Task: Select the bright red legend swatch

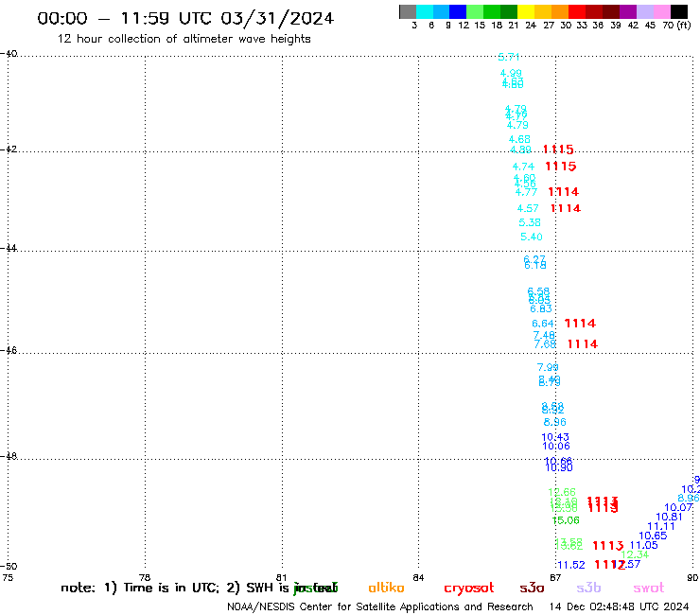Action: (x=576, y=11)
